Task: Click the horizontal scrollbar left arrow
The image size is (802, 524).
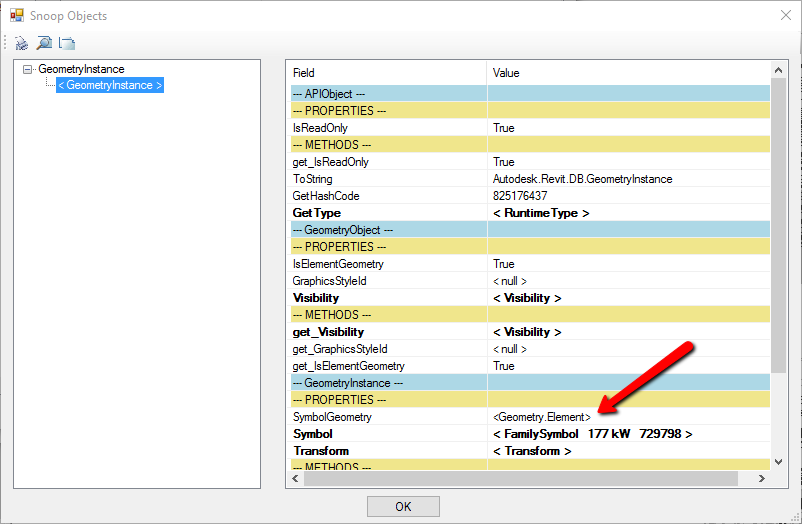Action: (296, 478)
